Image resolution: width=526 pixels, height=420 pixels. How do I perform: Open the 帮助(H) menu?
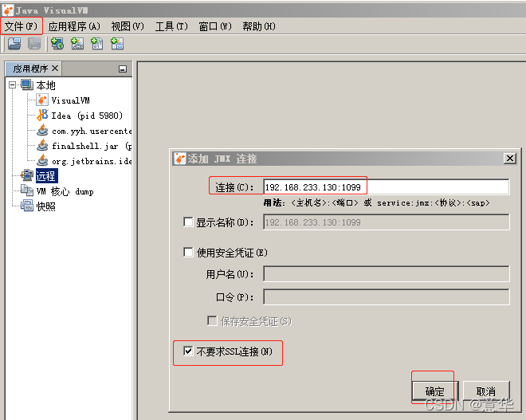tap(259, 26)
